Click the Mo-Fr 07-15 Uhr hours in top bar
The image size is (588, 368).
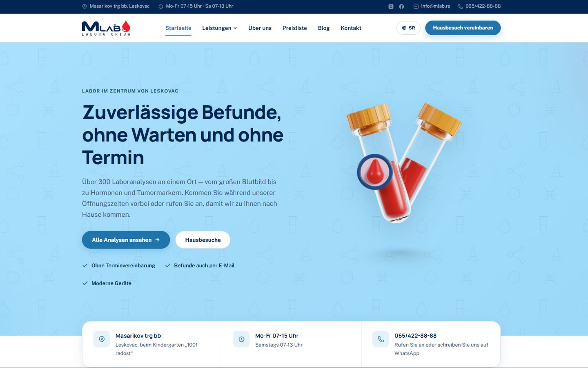(200, 6)
